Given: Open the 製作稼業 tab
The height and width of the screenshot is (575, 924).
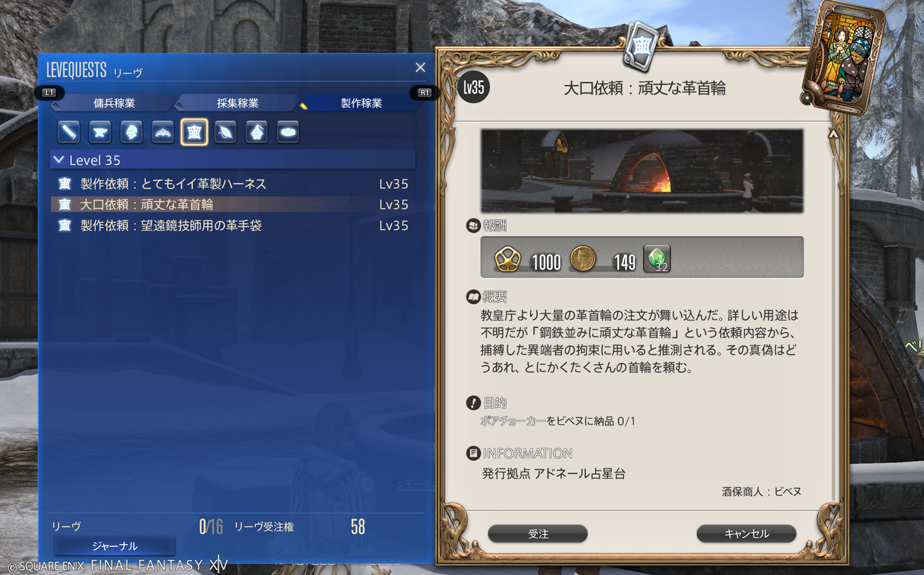Looking at the screenshot, I should click(362, 103).
